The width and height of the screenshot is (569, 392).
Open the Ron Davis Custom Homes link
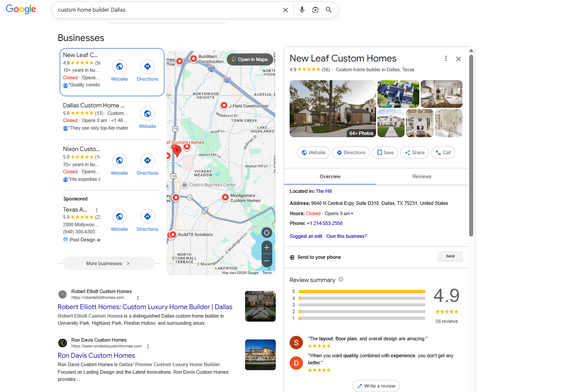[x=96, y=355]
